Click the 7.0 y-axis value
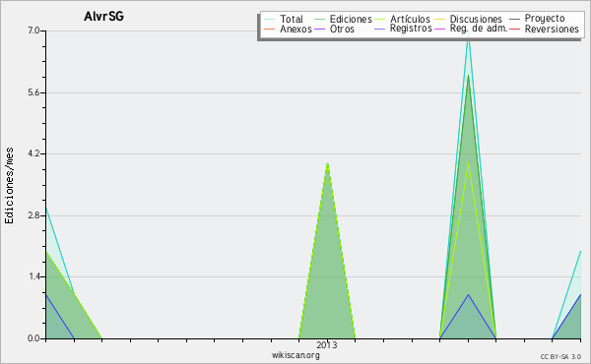The height and width of the screenshot is (364, 591). pyautogui.click(x=33, y=30)
